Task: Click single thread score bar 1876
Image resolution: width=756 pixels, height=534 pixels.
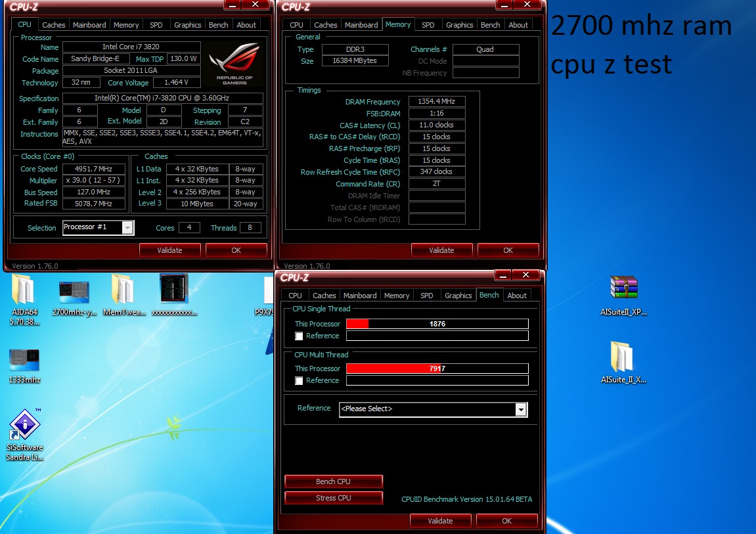Action: pos(437,324)
